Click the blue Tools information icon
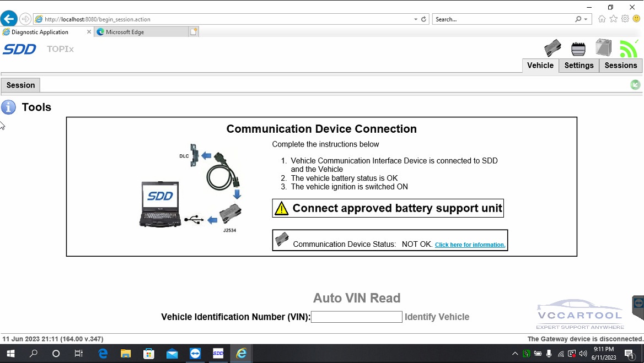This screenshot has width=644, height=363. [9, 107]
